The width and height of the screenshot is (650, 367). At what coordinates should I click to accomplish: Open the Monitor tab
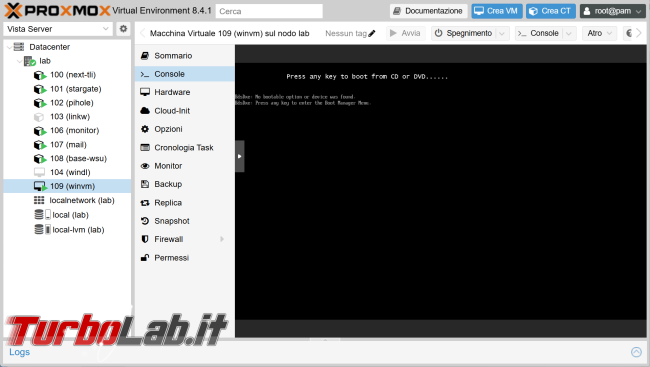coord(185,166)
